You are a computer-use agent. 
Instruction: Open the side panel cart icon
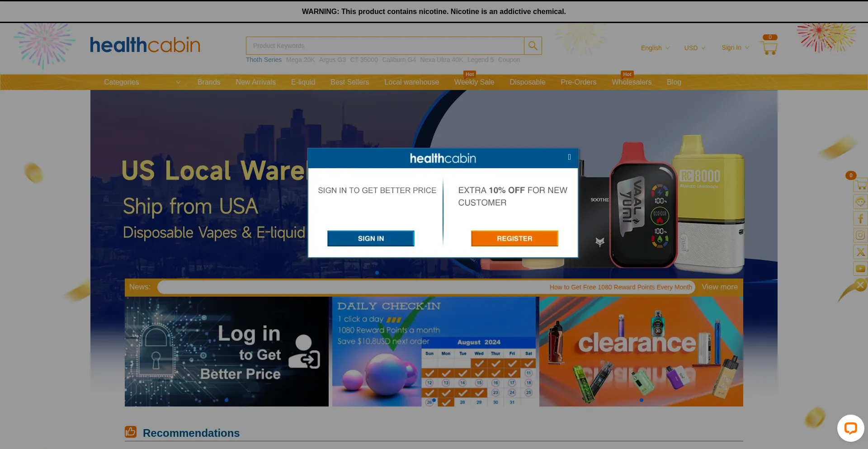[x=860, y=185]
